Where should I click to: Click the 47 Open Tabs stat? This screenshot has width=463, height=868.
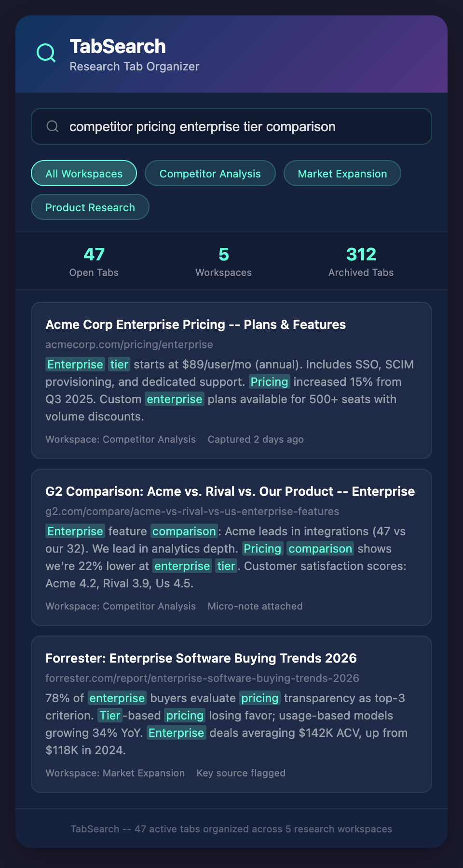pyautogui.click(x=94, y=261)
